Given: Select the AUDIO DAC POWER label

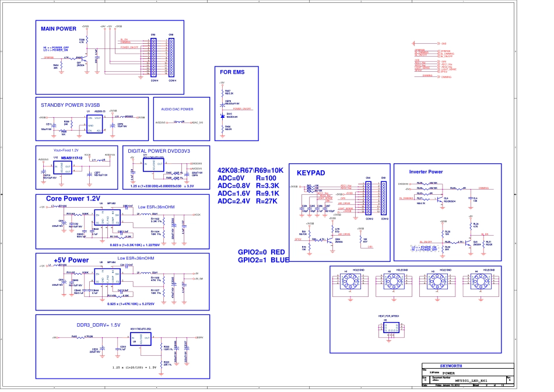Looking at the screenshot, I should click(177, 109).
